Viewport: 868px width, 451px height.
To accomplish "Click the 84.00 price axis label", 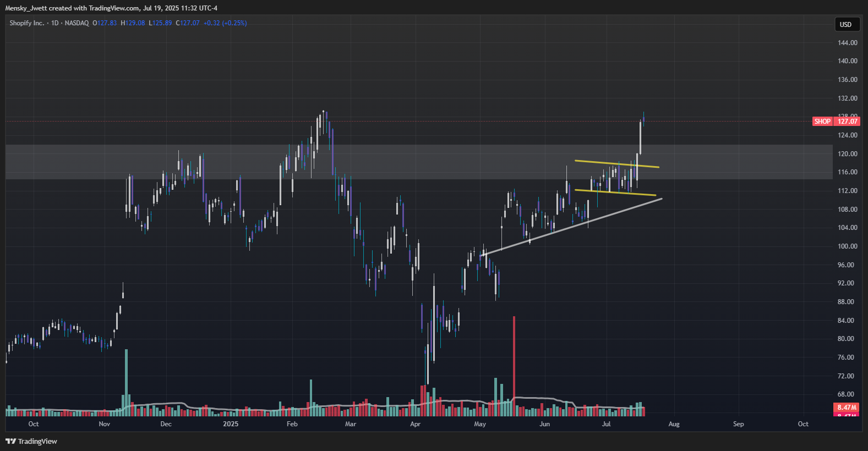I will click(847, 321).
